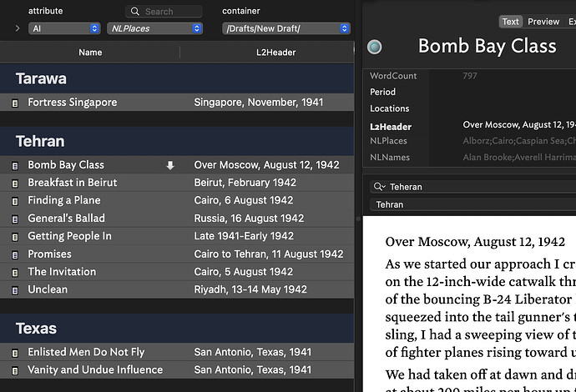The image size is (576, 392).
Task: Expand the disclosure chevron left of AI popup
Action: [x=18, y=28]
